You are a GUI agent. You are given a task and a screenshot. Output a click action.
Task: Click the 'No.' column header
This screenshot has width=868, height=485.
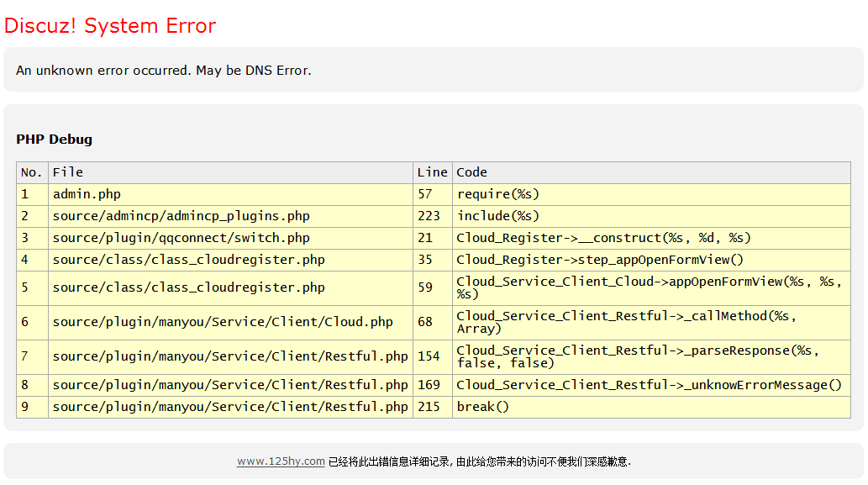click(32, 173)
